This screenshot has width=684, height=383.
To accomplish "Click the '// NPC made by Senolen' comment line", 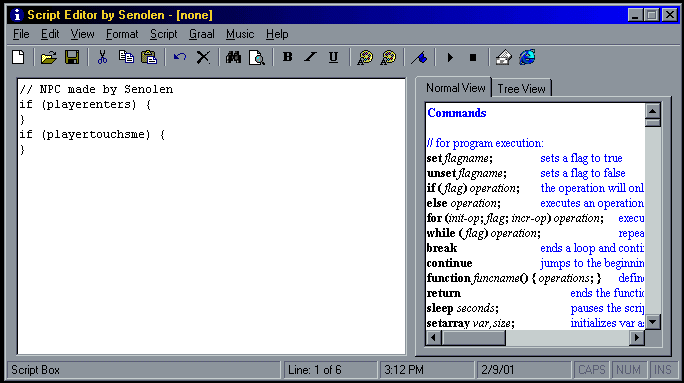I will 96,89.
